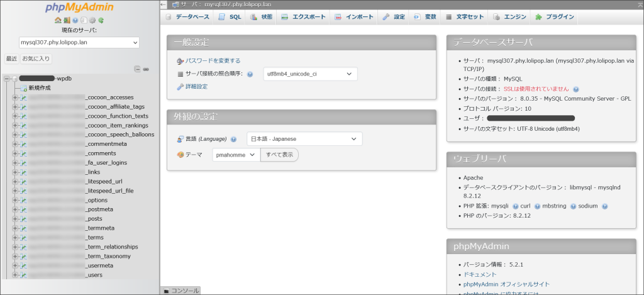The width and height of the screenshot is (644, 295).
Task: Open the インポート tab
Action: [354, 17]
